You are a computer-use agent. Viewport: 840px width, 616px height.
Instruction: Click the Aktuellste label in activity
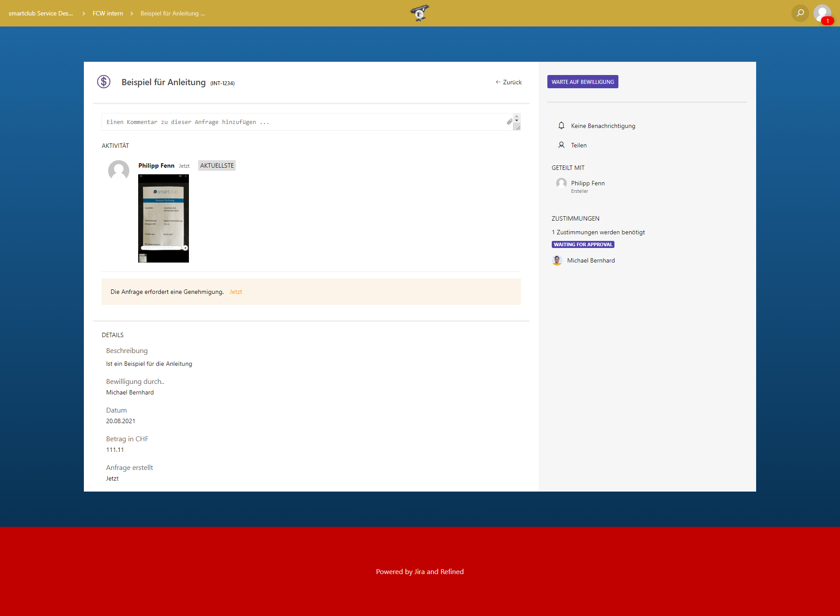click(x=217, y=165)
